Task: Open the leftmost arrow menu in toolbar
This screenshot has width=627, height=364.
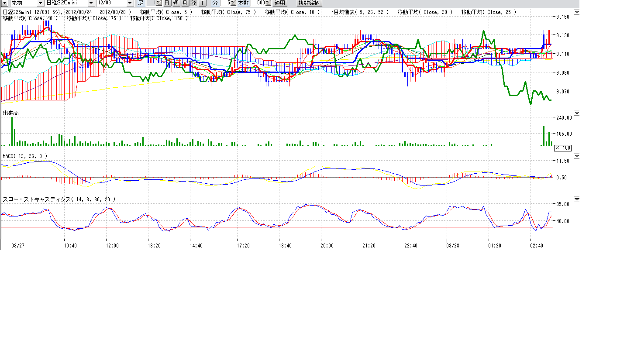Action: 5,3
